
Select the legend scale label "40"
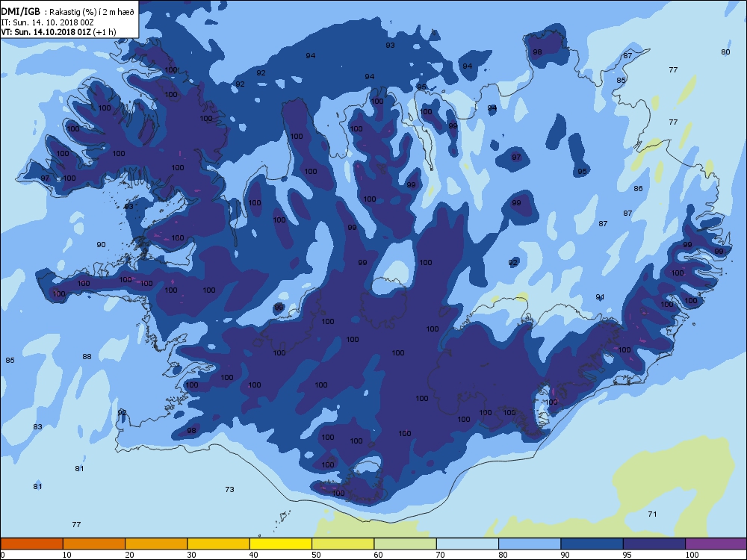(254, 555)
